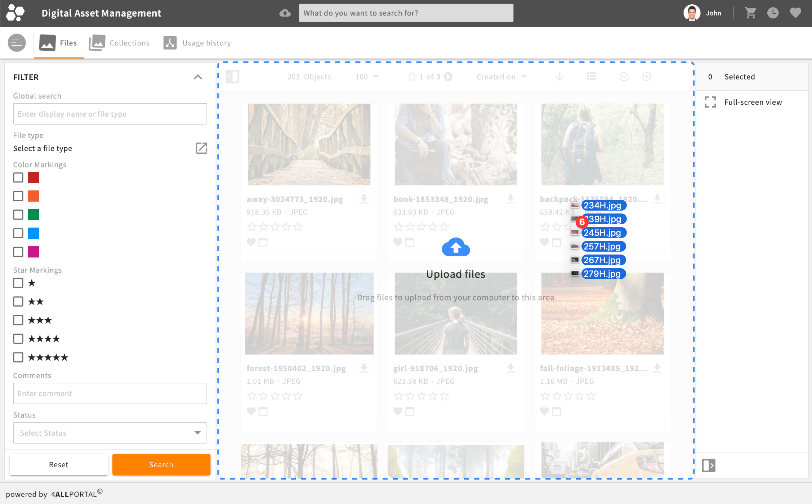
Task: Rate book-1853348_1920.jpg five stars
Action: 445,227
